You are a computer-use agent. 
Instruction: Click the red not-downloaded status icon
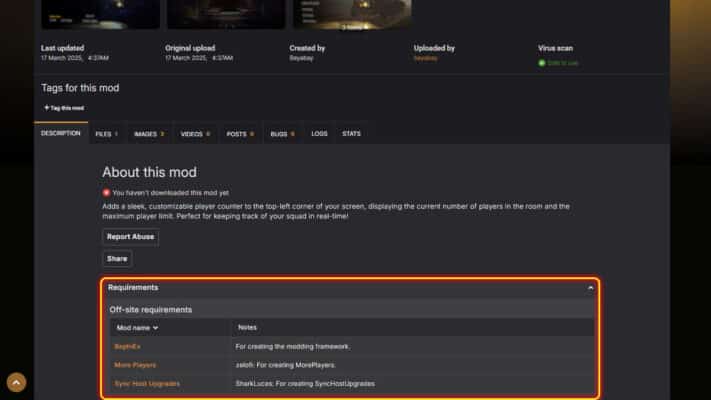pyautogui.click(x=106, y=192)
